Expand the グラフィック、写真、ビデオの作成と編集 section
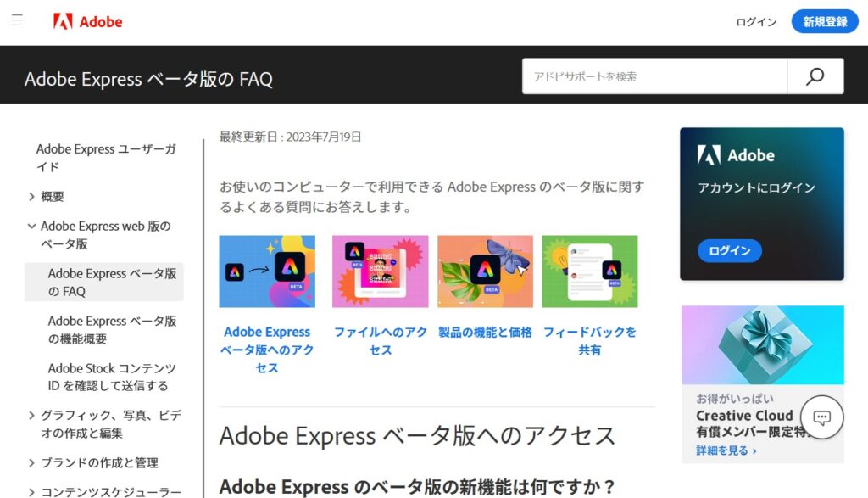 click(x=31, y=416)
